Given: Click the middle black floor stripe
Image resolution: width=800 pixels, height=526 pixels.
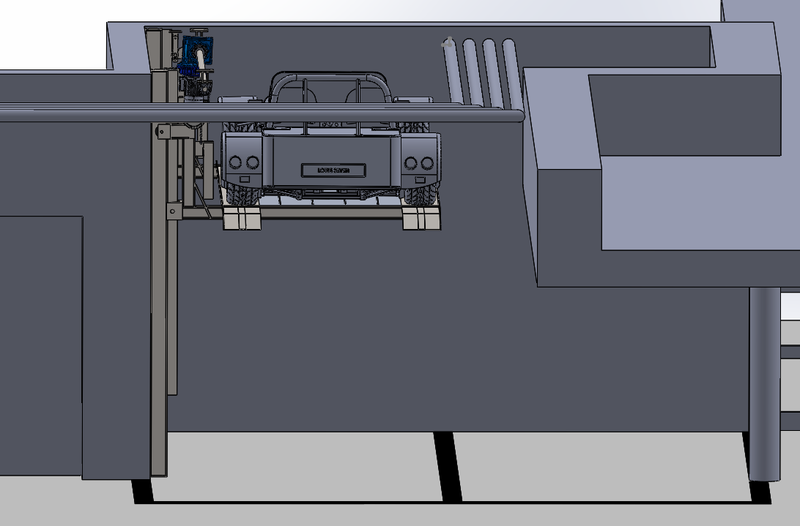Looking at the screenshot, I should click(x=446, y=466).
